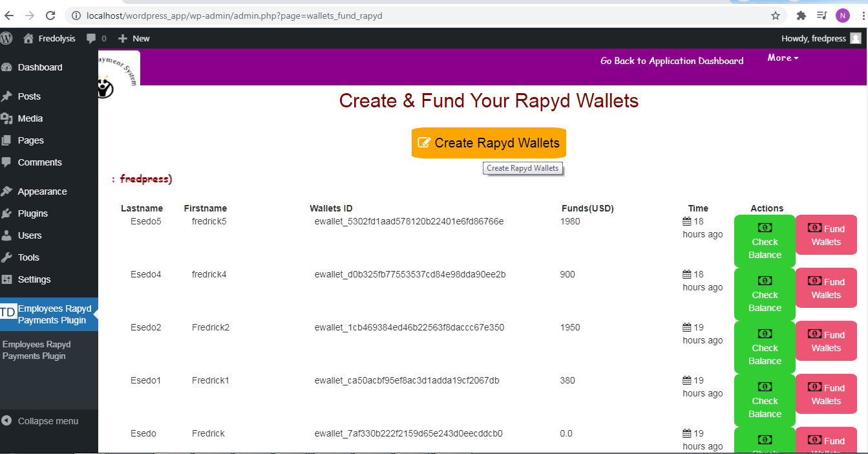Viewport: 868px width, 454px height.
Task: Click calendar icon in Esedo5 row
Action: [687, 221]
